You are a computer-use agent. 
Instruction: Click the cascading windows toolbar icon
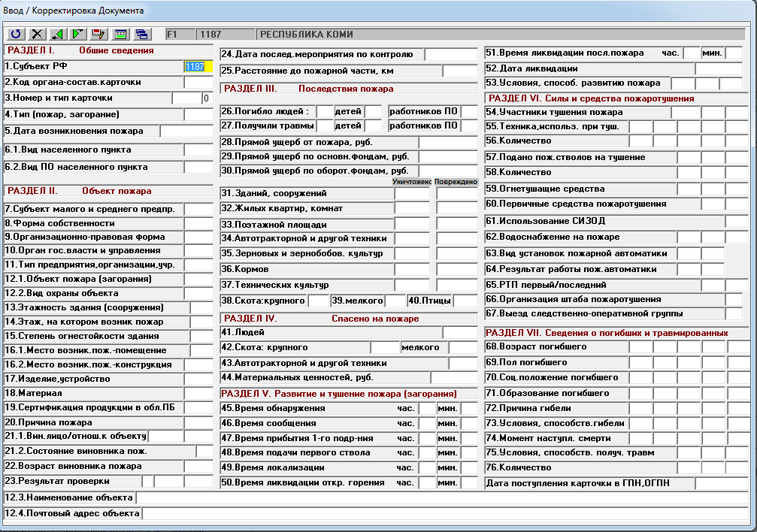click(142, 34)
